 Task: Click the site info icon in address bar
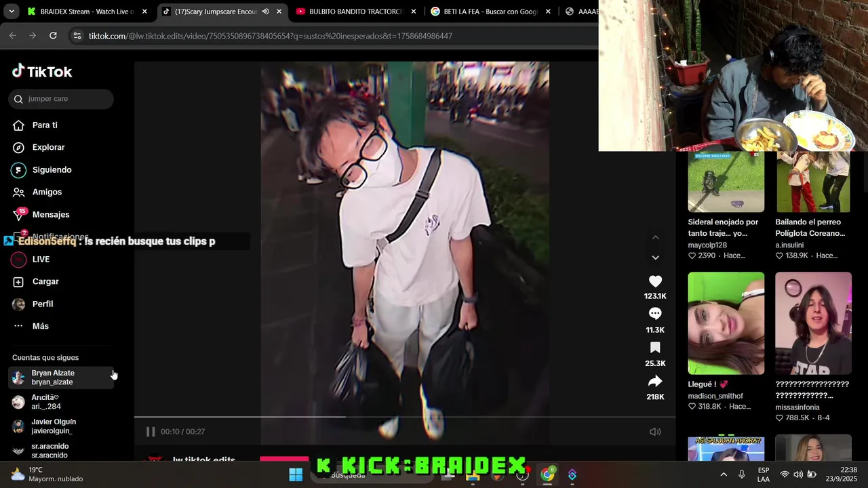click(x=77, y=36)
